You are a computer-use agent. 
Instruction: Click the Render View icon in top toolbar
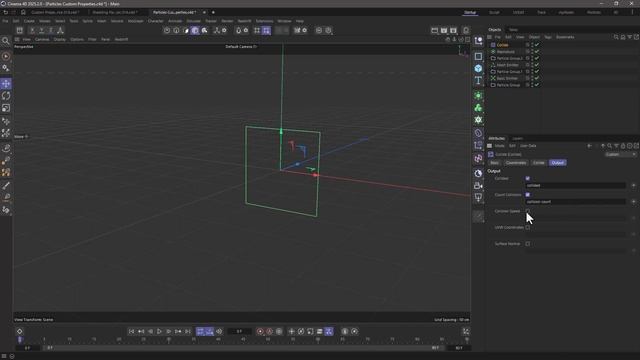click(x=435, y=30)
